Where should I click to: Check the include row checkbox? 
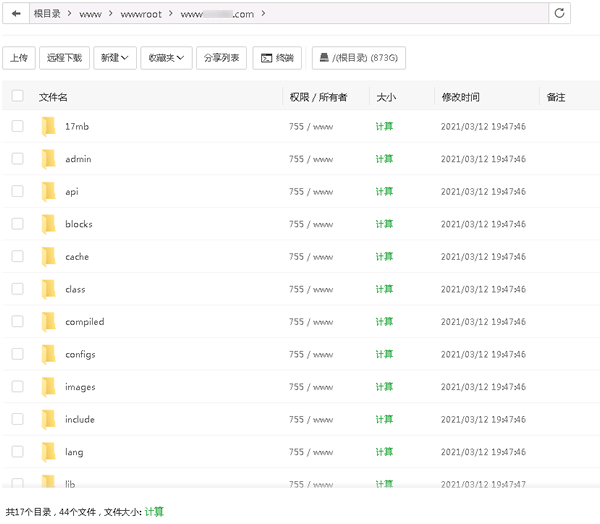point(17,419)
